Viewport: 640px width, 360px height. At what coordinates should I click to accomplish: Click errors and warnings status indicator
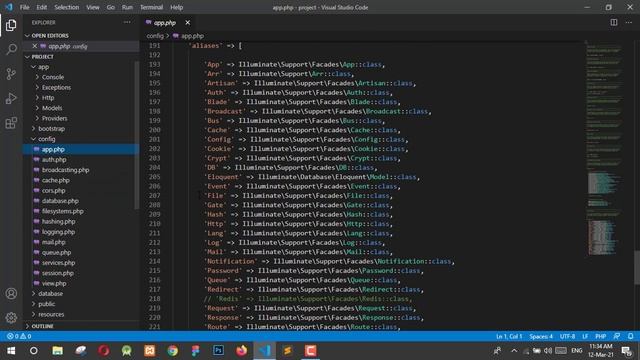click(19, 336)
